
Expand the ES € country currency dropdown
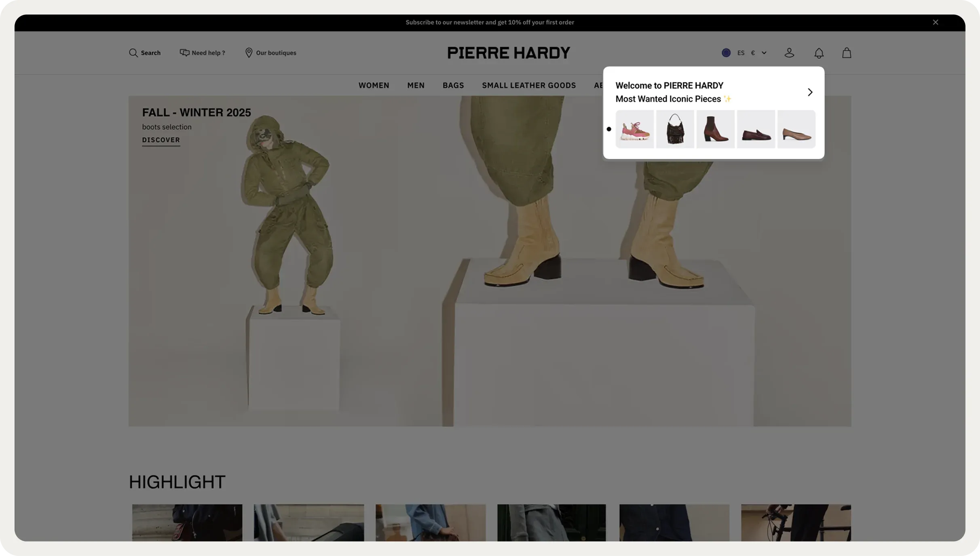(764, 53)
